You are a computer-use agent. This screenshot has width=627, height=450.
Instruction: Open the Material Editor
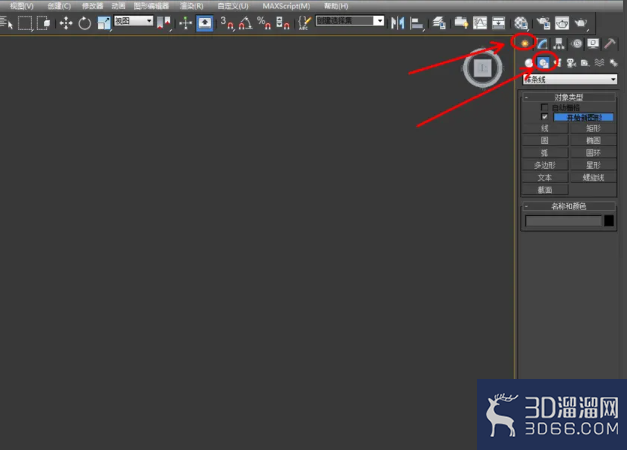(521, 23)
